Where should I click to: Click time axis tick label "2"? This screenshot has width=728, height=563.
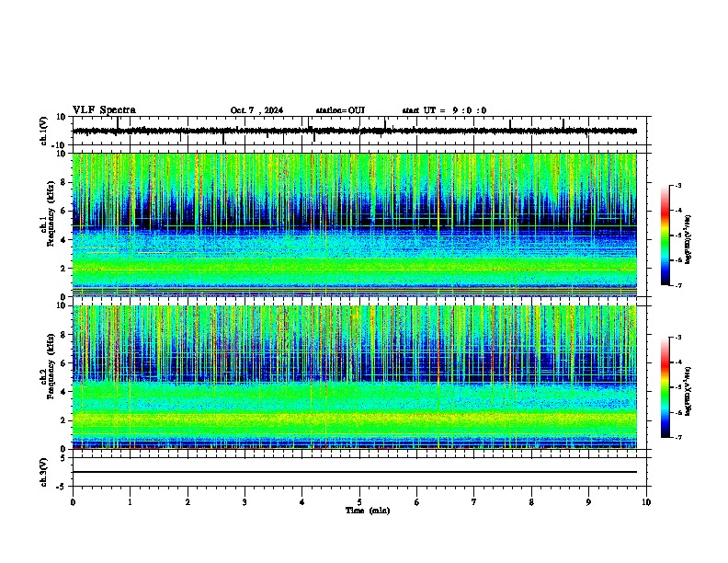(x=188, y=502)
